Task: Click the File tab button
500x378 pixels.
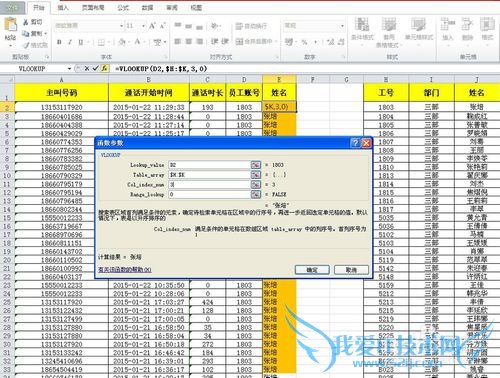Action: 12,8
